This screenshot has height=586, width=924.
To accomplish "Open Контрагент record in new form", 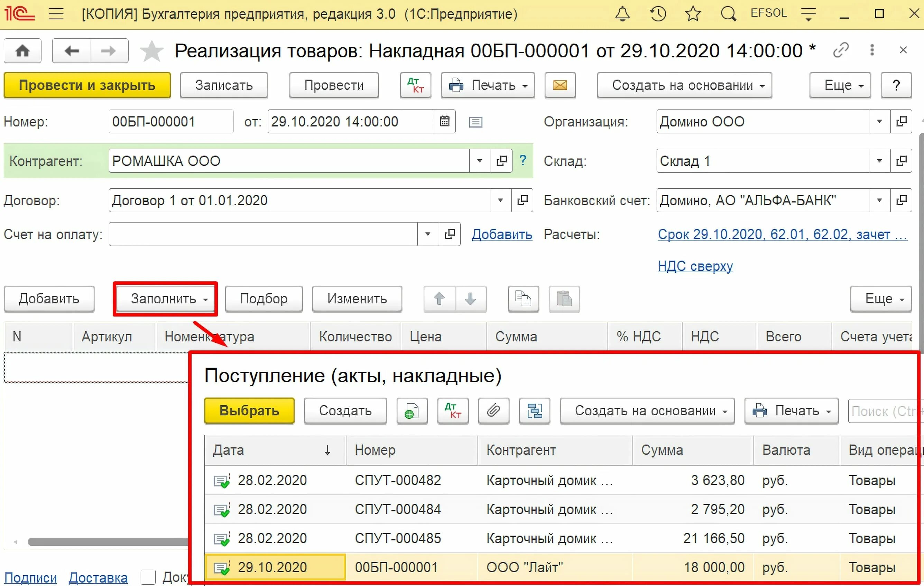I will (x=501, y=161).
